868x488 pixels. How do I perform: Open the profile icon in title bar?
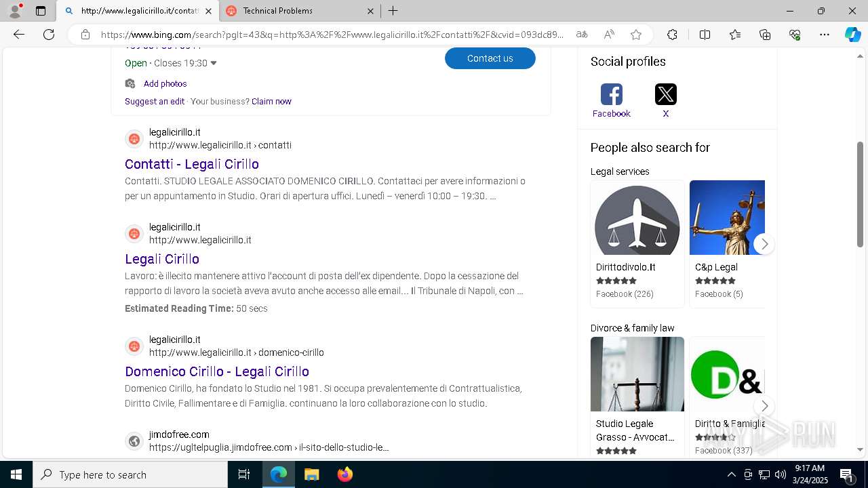15,11
